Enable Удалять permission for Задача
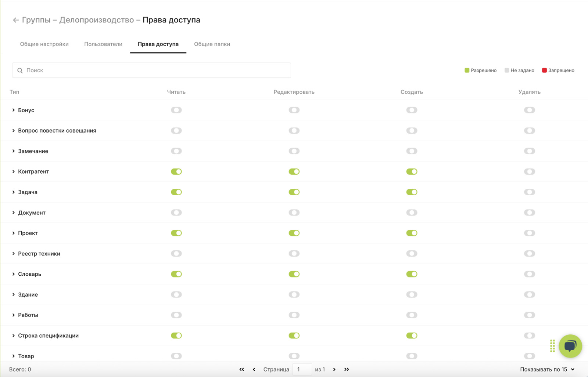 click(x=529, y=192)
